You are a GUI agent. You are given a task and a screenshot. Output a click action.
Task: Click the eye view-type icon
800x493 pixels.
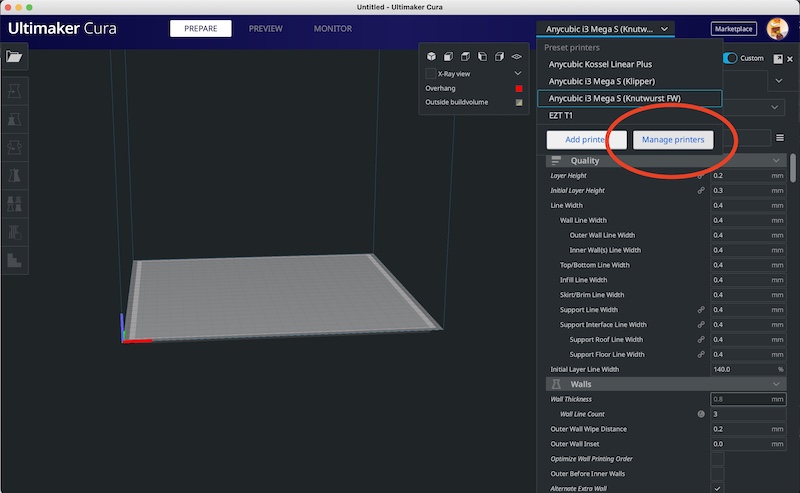click(516, 57)
